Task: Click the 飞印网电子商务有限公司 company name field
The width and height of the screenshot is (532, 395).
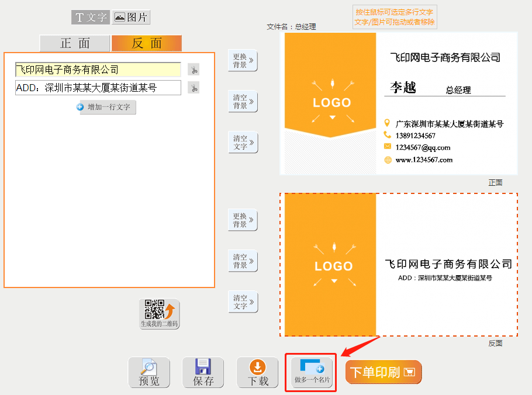Action: pyautogui.click(x=96, y=69)
